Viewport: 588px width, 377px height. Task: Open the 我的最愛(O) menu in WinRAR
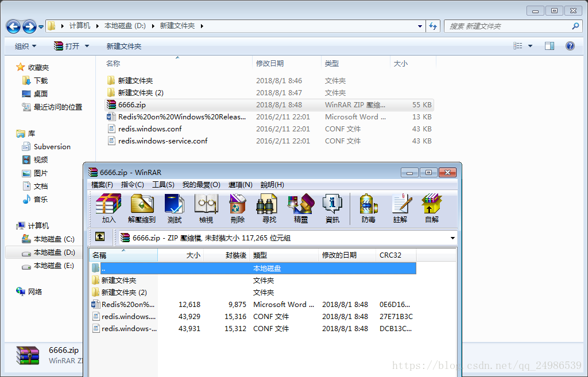pos(202,185)
